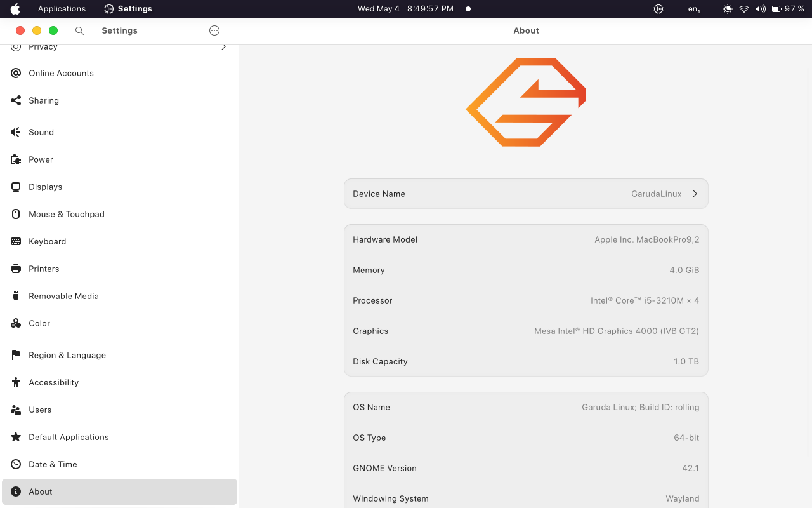Click the Sharing icon in sidebar
The width and height of the screenshot is (812, 508).
tap(16, 100)
